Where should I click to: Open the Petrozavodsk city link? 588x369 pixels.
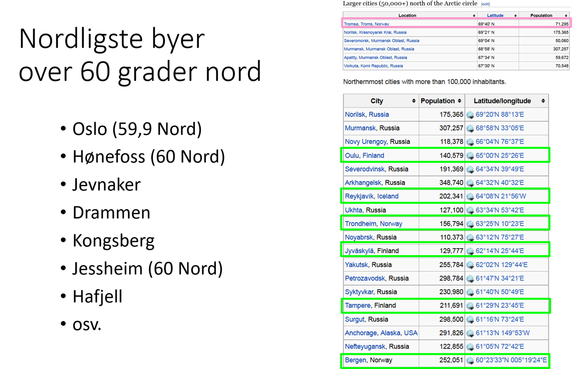point(366,278)
